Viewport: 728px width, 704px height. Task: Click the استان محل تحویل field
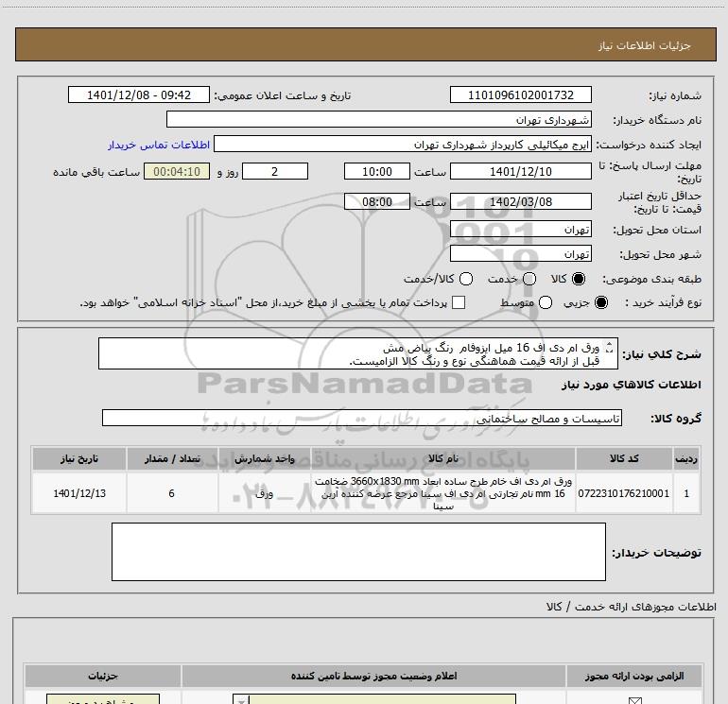point(520,229)
